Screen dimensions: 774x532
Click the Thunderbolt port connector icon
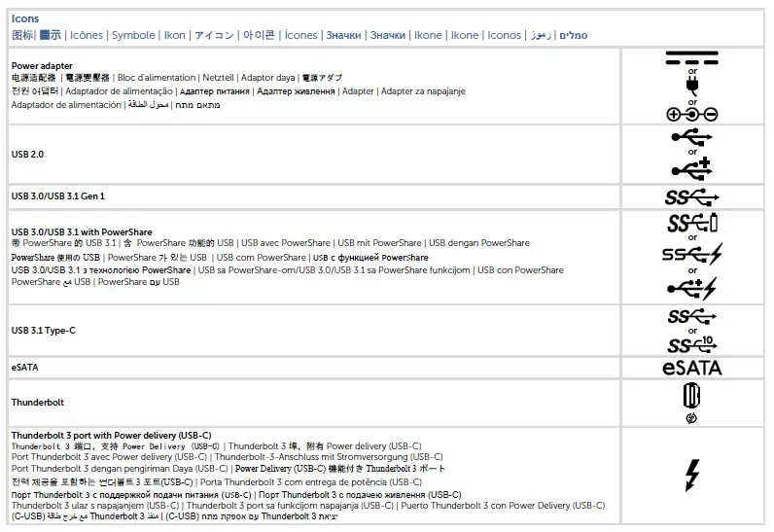tap(691, 395)
